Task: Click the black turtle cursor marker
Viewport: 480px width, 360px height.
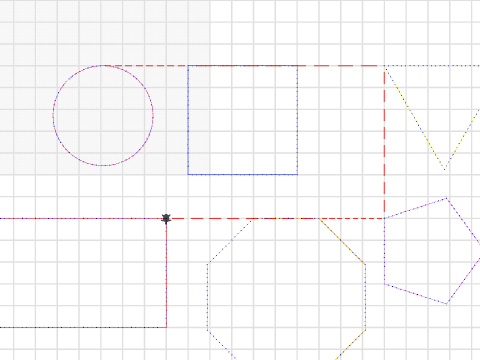Action: click(x=166, y=219)
